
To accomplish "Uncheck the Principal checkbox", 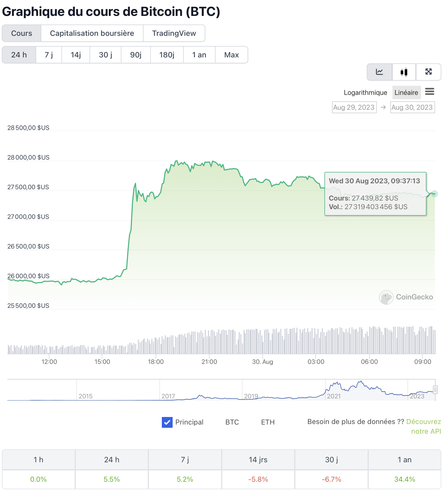I will (x=167, y=422).
